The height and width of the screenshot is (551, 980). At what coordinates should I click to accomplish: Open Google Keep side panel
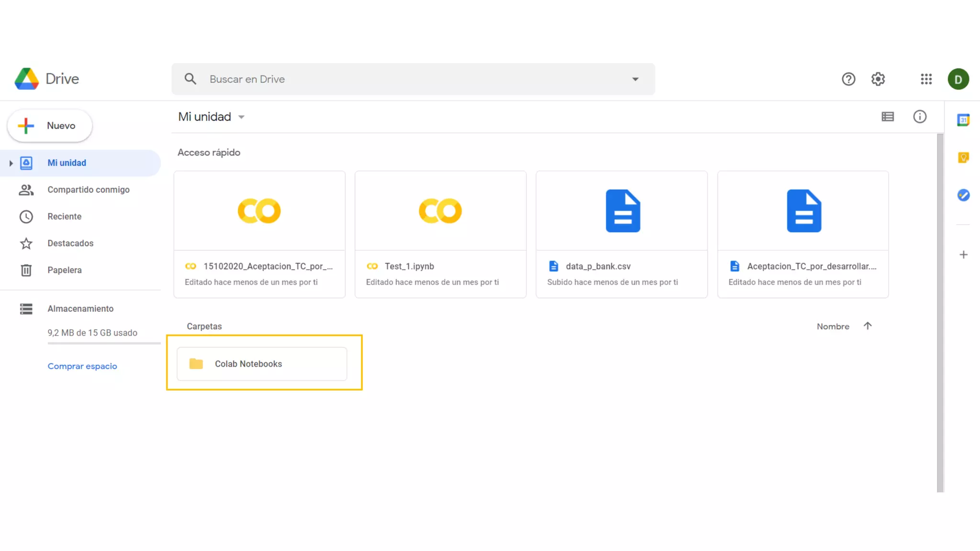963,157
